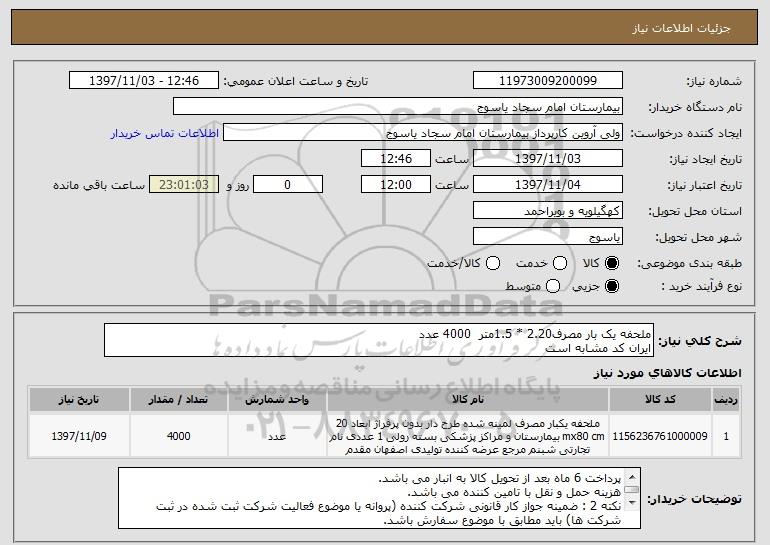The width and height of the screenshot is (770, 545).
Task: Select the خدمت radio button
Action: [560, 264]
